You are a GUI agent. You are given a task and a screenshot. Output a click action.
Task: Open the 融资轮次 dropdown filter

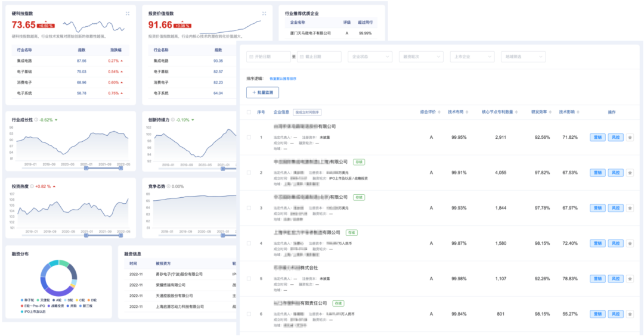pos(420,57)
